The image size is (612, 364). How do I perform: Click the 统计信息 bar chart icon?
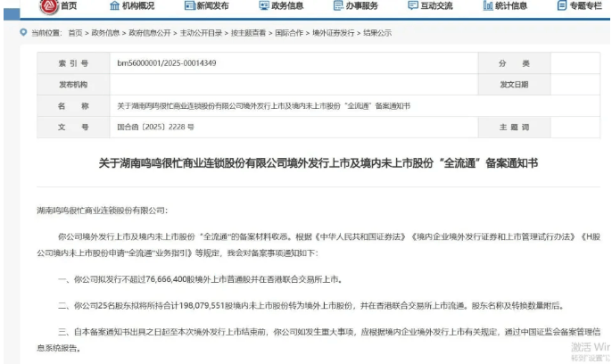(x=488, y=6)
